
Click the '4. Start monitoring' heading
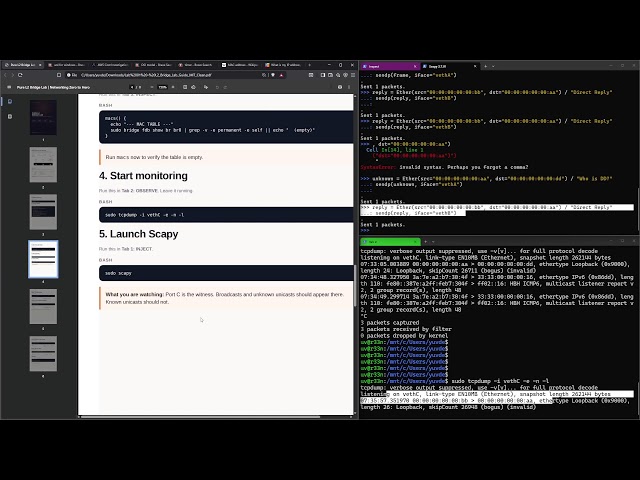[x=143, y=176]
